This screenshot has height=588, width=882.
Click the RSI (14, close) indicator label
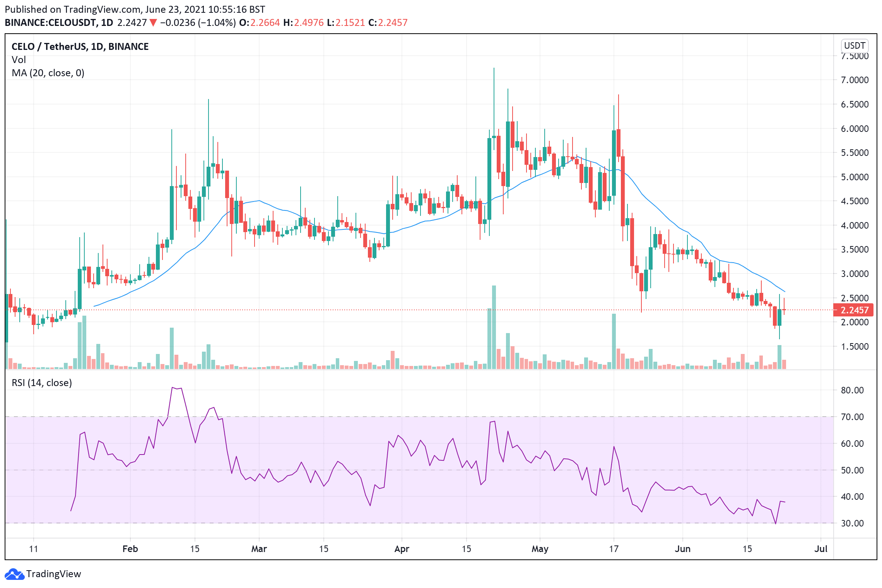[x=42, y=383]
